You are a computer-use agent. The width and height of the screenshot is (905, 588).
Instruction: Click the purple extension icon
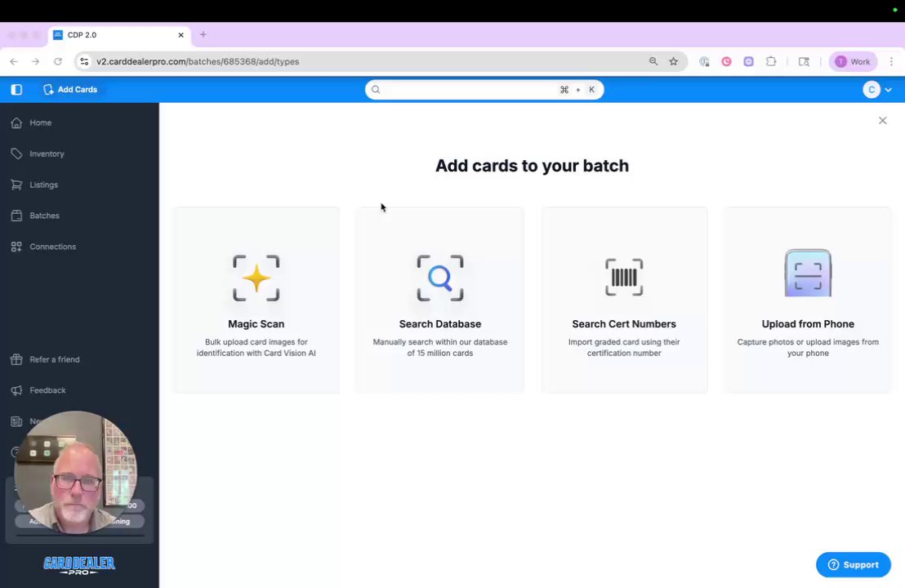pos(749,62)
